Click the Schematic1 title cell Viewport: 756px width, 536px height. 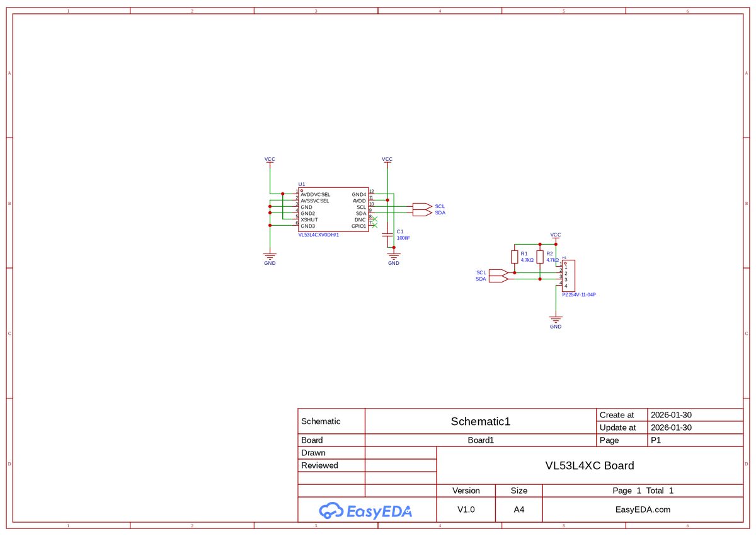click(x=481, y=421)
